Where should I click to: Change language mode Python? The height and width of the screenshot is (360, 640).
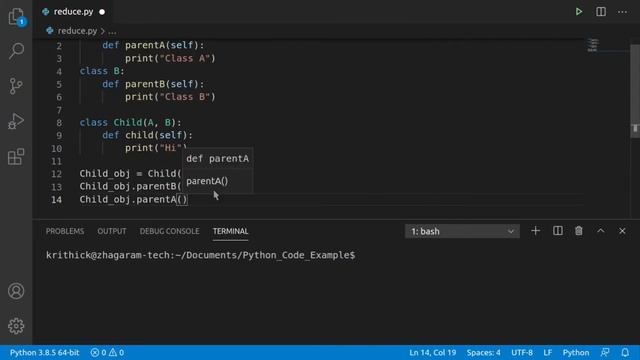pos(576,352)
